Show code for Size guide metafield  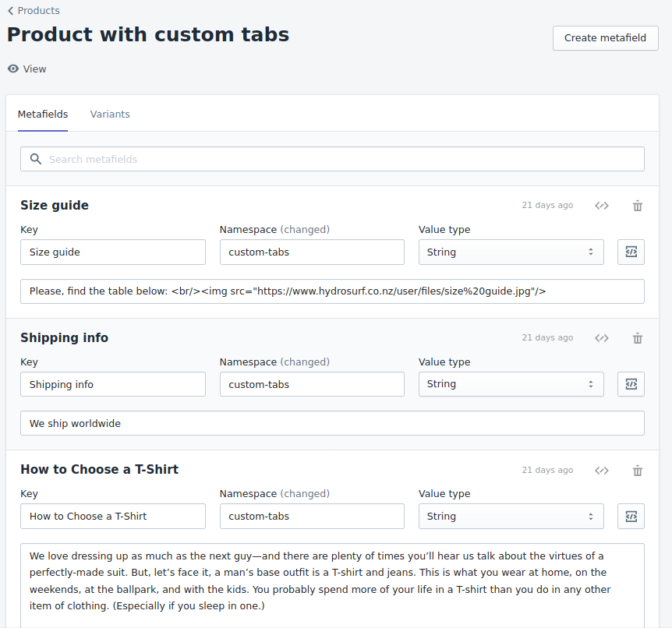[x=602, y=206]
